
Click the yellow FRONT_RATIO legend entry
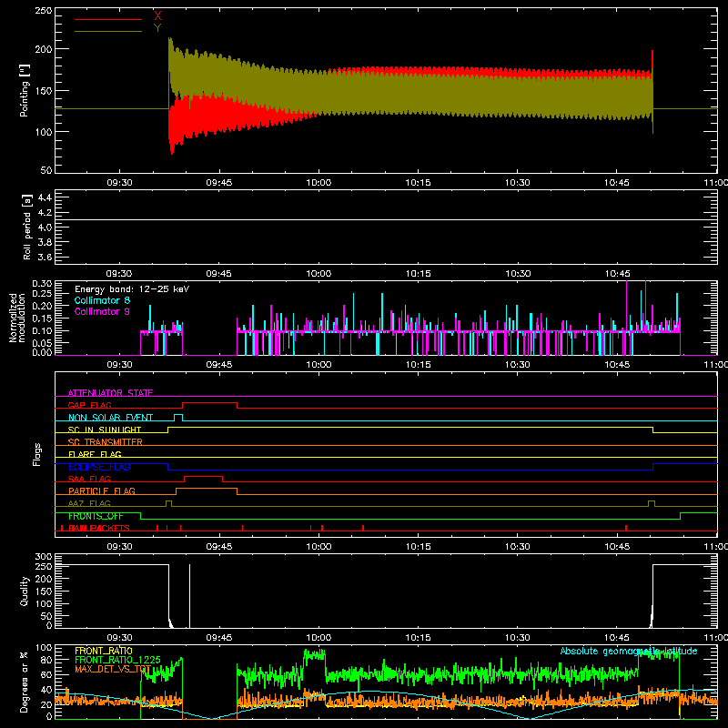pos(104,651)
